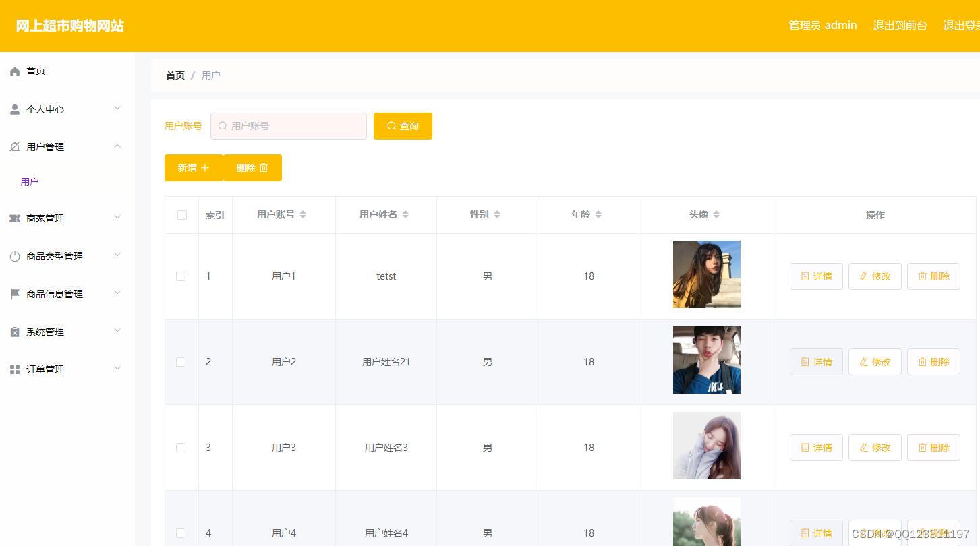Open 详情 for 用户2
This screenshot has width=980, height=546.
(816, 362)
